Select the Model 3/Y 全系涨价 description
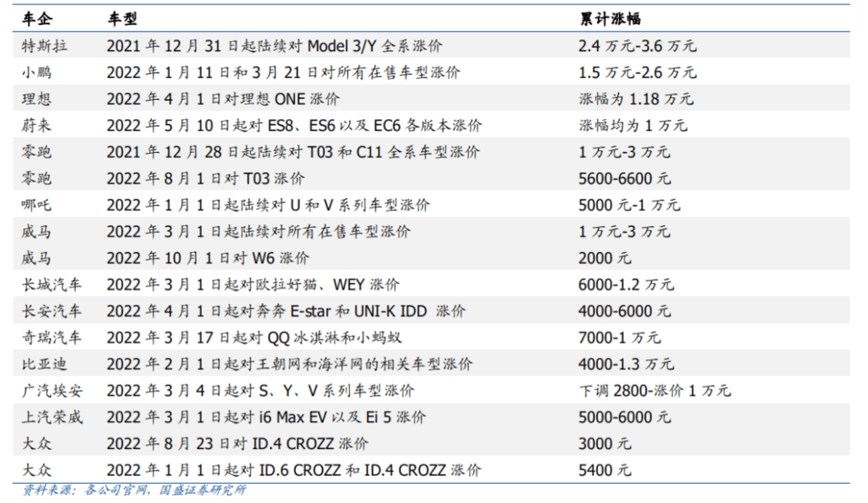868x503 pixels. [x=274, y=45]
